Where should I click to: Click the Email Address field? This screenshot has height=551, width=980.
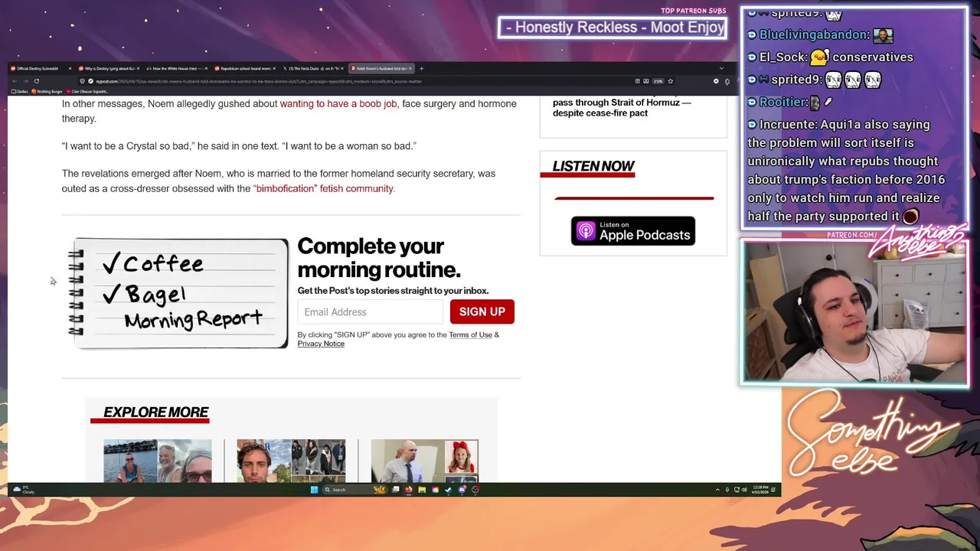[x=371, y=311]
